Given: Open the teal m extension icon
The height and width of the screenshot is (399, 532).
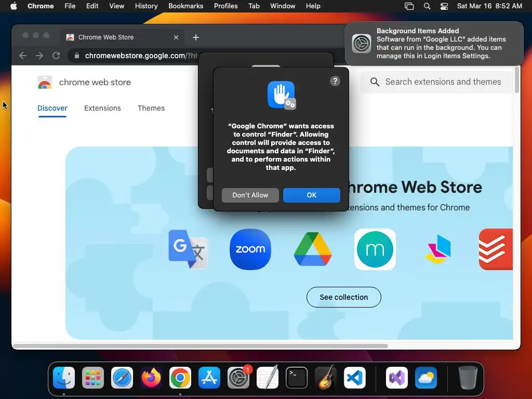Looking at the screenshot, I should coord(375,249).
